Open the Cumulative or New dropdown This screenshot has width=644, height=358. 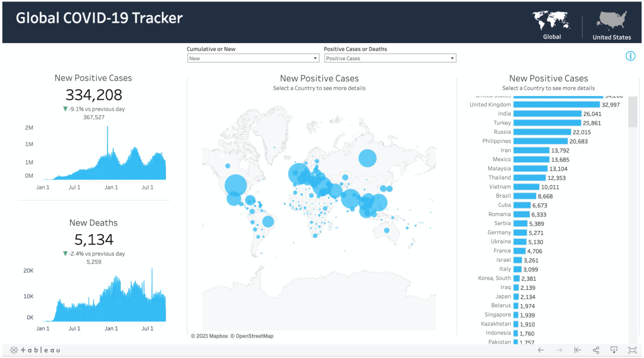click(x=253, y=58)
